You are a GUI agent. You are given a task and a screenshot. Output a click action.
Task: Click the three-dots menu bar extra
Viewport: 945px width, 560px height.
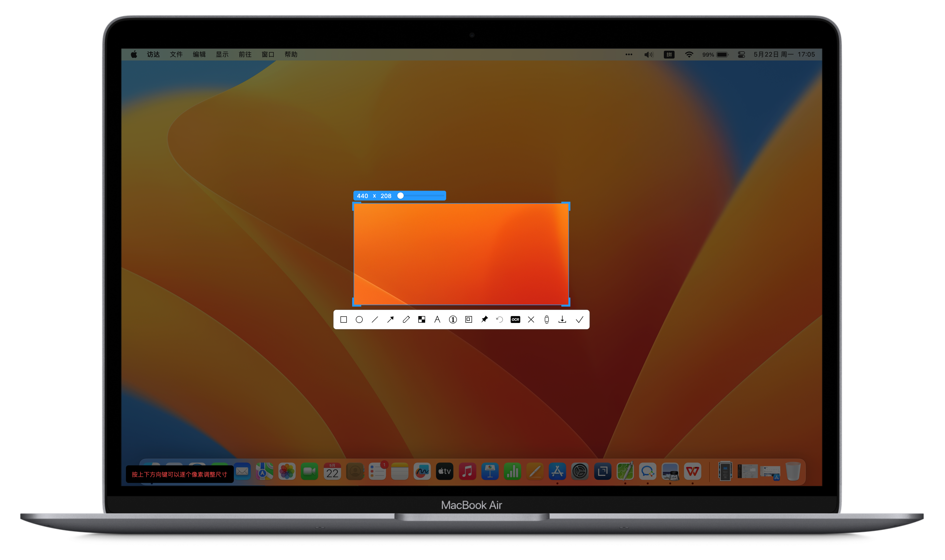(629, 54)
